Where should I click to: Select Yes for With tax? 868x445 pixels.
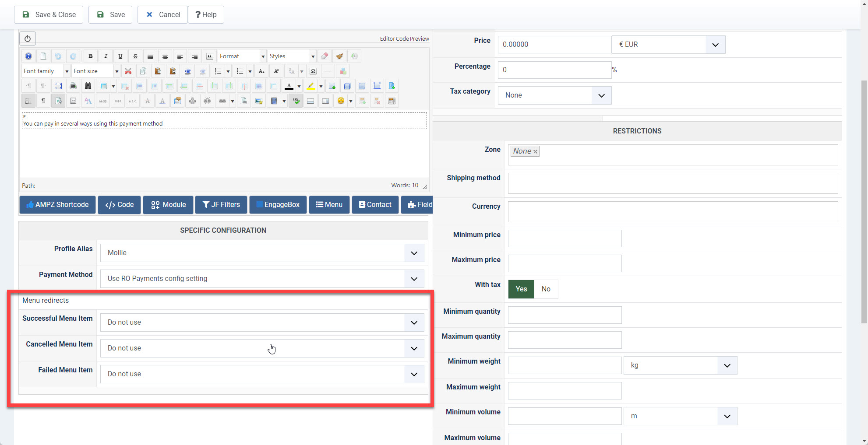pos(521,289)
